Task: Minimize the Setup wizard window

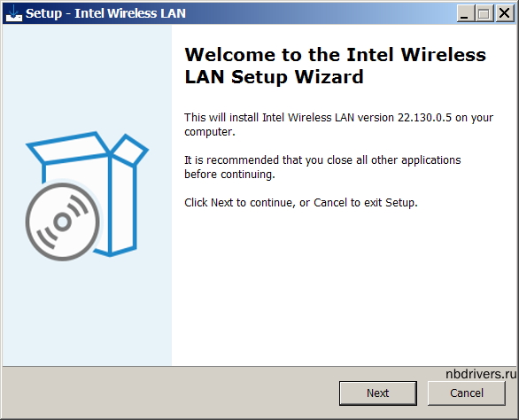Action: (x=465, y=13)
